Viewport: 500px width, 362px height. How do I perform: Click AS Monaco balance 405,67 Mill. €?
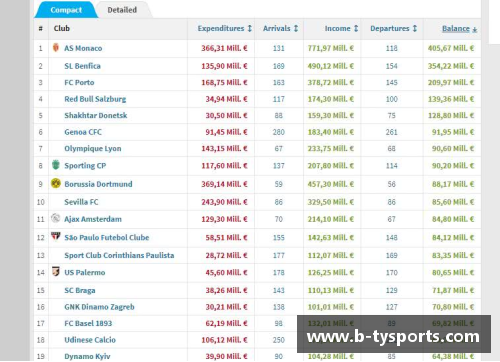click(451, 48)
